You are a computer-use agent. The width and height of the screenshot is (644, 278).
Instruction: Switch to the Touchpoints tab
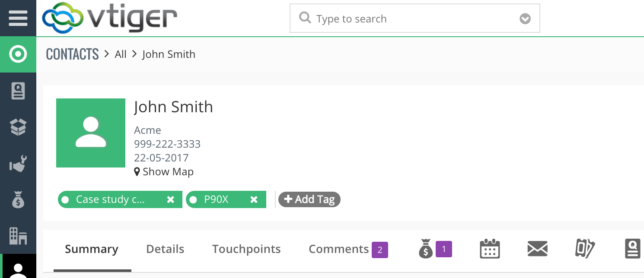pos(246,249)
